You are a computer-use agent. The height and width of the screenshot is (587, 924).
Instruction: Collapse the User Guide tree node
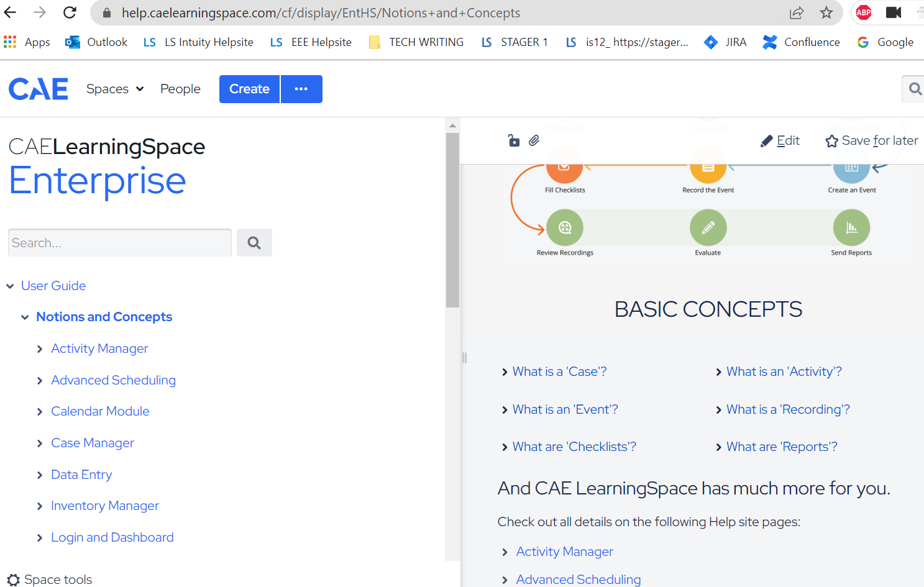(10, 286)
